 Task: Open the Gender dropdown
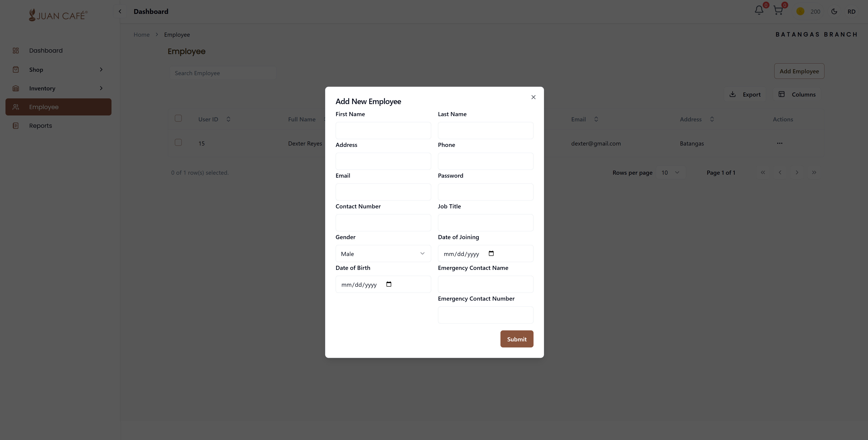pyautogui.click(x=383, y=253)
